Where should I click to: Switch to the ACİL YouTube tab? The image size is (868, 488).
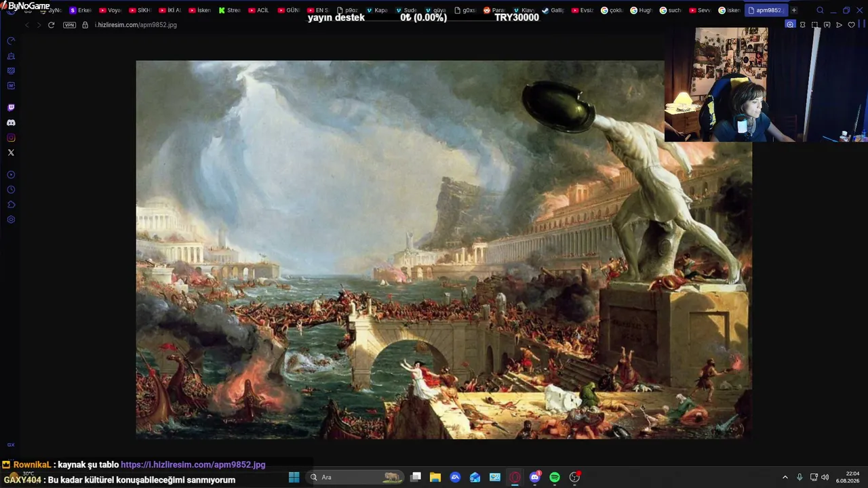tap(259, 10)
